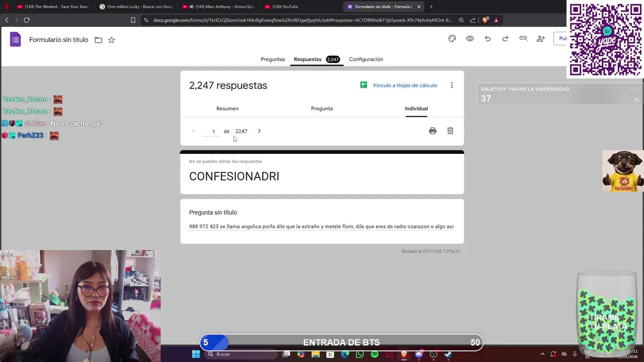Screen dimensions: 644x362
Task: Open Spotify from the taskbar
Action: point(374,354)
